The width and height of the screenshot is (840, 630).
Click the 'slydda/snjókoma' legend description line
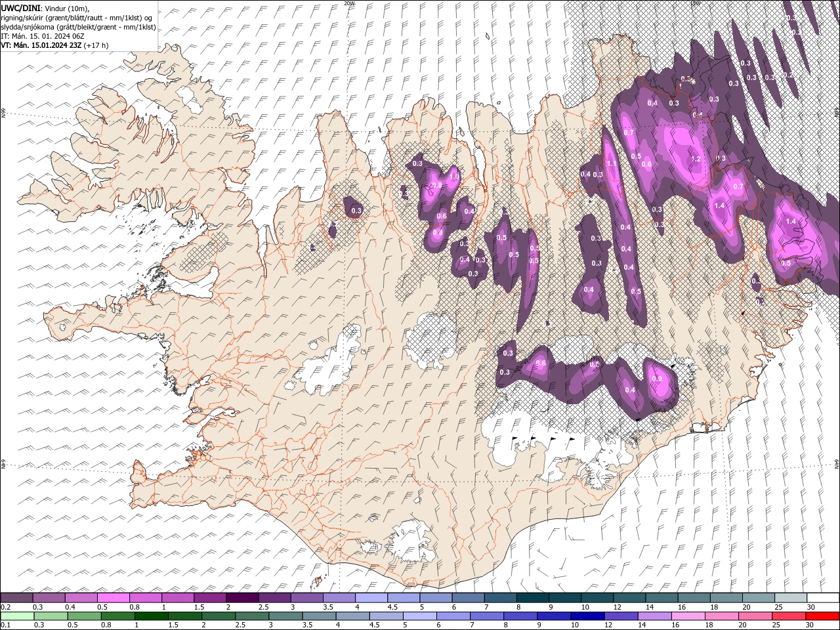[x=78, y=27]
